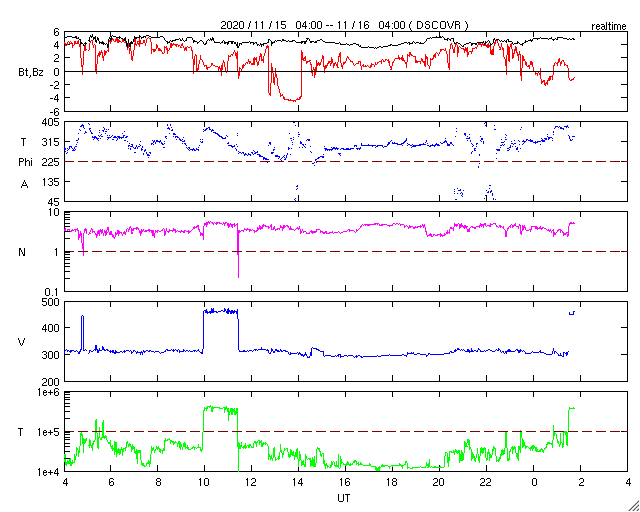This screenshot has height=512, width=640.
Task: Click the 'V' velocity axis label
Action: click(x=22, y=342)
